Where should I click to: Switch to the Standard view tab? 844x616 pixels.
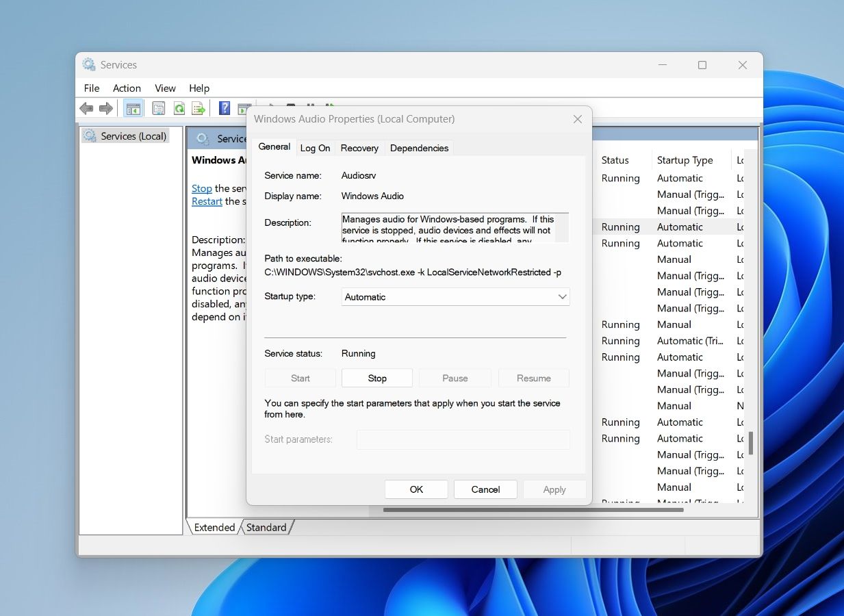coord(266,527)
